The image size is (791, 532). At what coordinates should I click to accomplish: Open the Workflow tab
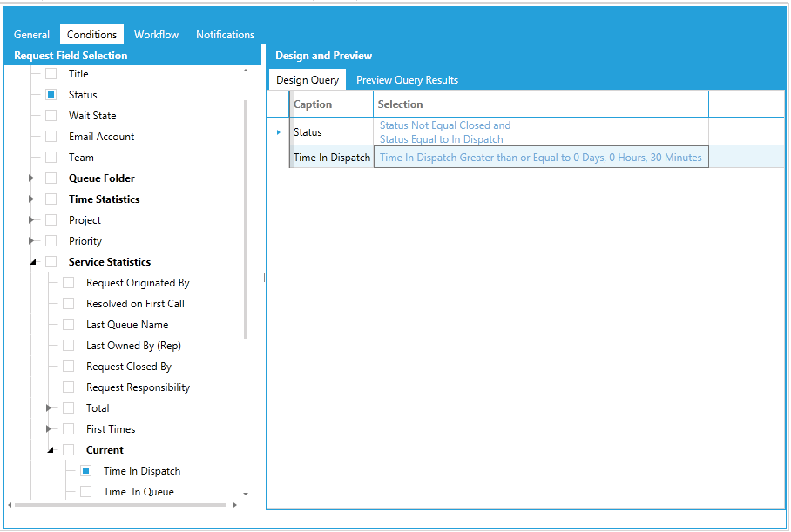tap(157, 35)
